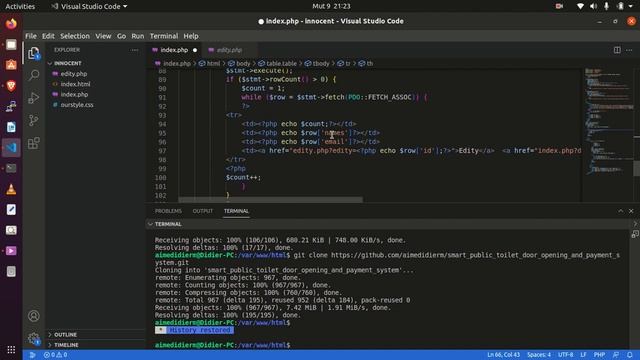This screenshot has height=360, width=640.
Task: Open the Search view in activity bar
Action: [34, 75]
